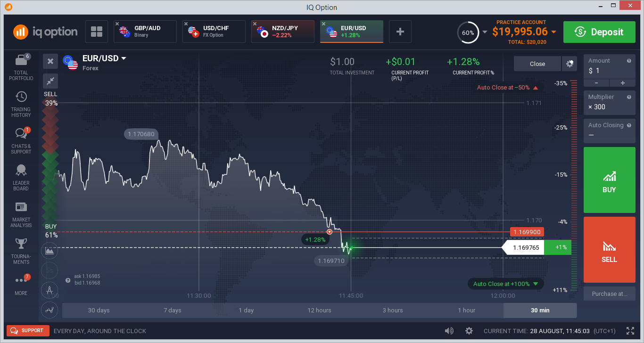Click the iq option logo
This screenshot has width=644, height=343.
[x=45, y=32]
